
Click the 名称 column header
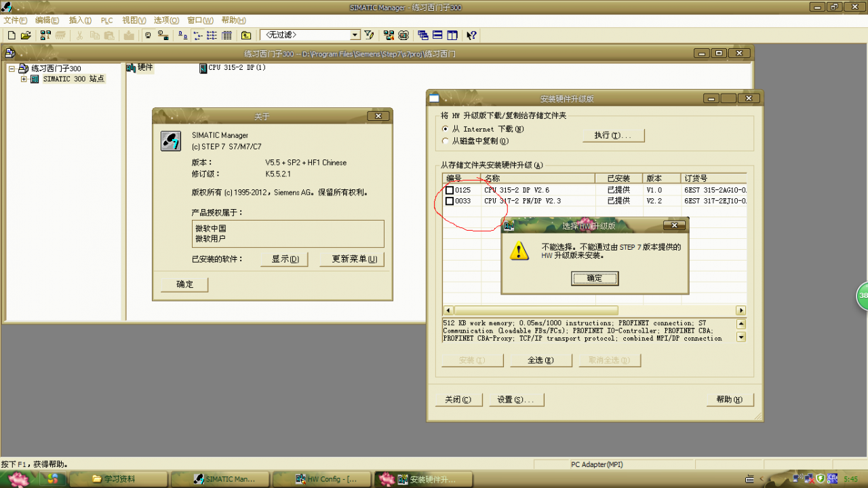538,179
